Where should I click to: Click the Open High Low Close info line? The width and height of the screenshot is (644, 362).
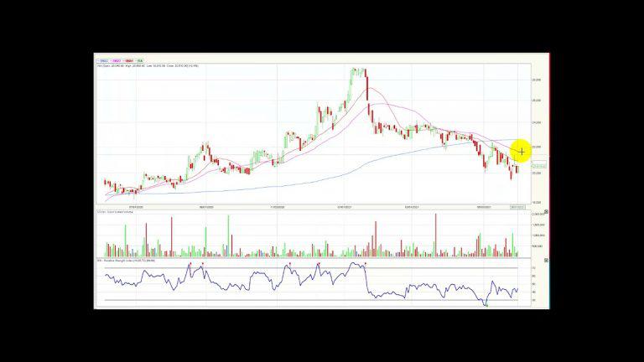(x=148, y=65)
